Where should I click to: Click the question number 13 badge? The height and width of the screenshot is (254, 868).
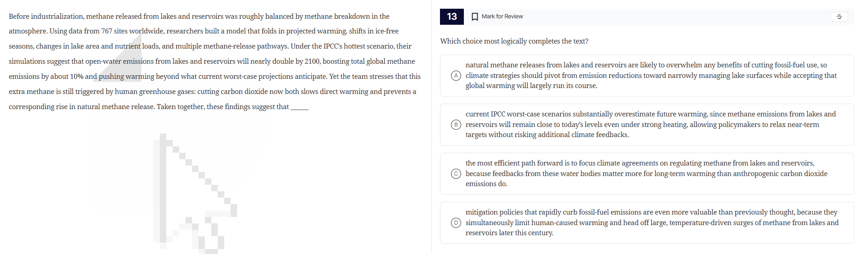pyautogui.click(x=451, y=17)
